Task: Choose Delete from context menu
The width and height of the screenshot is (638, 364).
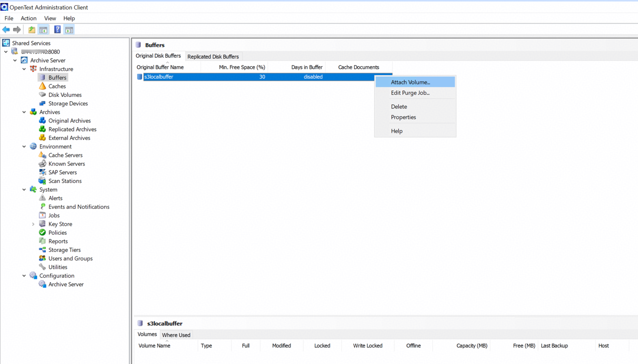Action: pyautogui.click(x=415, y=107)
